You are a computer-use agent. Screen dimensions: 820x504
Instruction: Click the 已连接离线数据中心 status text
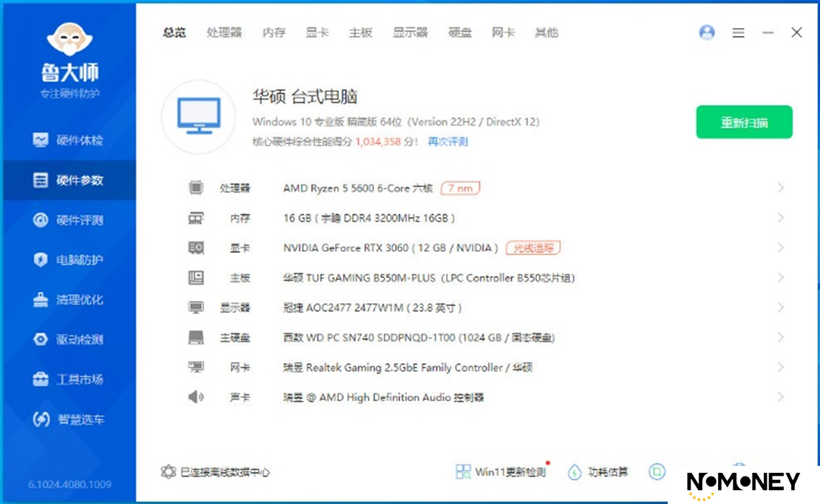(x=225, y=472)
